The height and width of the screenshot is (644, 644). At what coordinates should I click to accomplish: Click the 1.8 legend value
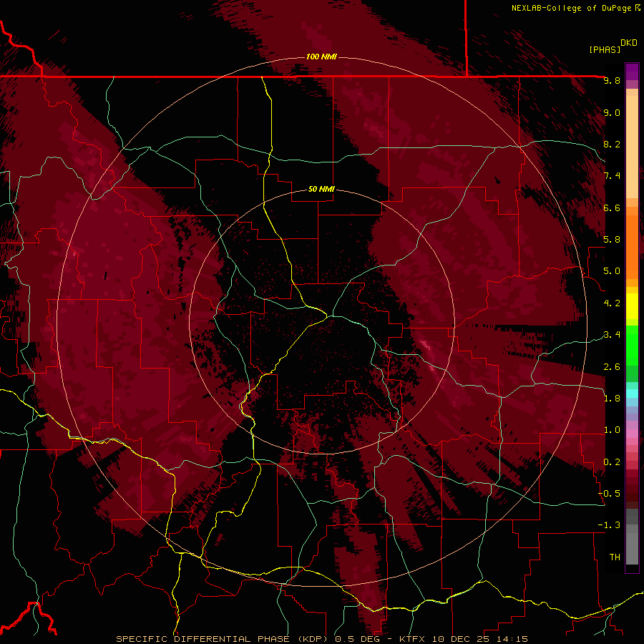pos(612,399)
